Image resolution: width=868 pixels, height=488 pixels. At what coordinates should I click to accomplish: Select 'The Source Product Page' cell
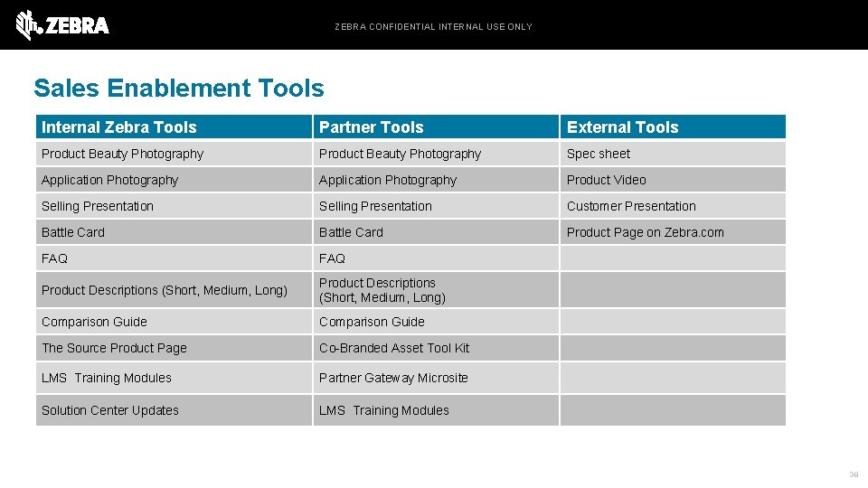pyautogui.click(x=174, y=348)
